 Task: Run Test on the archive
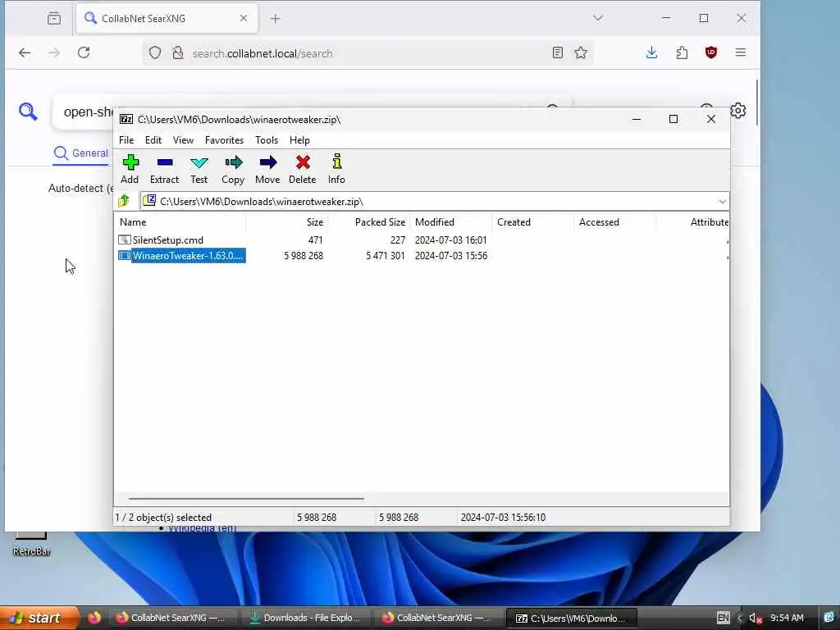199,169
